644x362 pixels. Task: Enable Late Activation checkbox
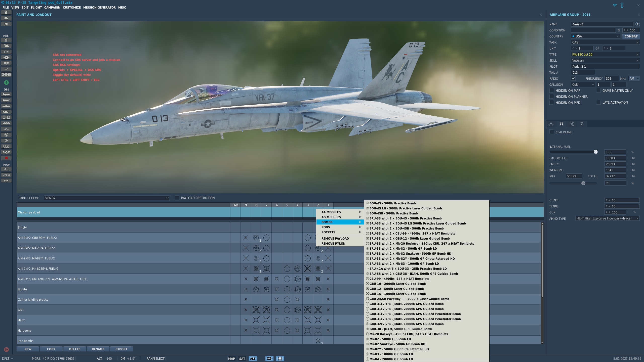(x=598, y=102)
